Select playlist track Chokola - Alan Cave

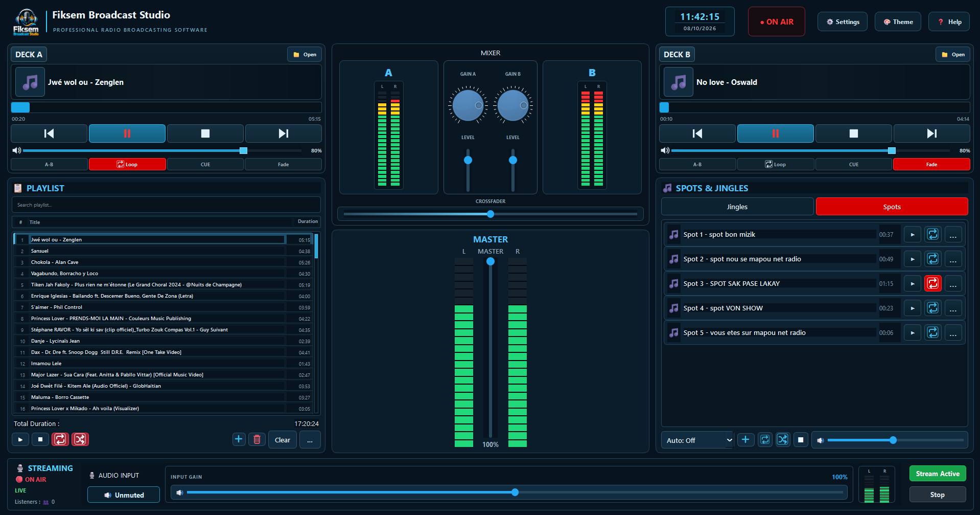pos(164,262)
